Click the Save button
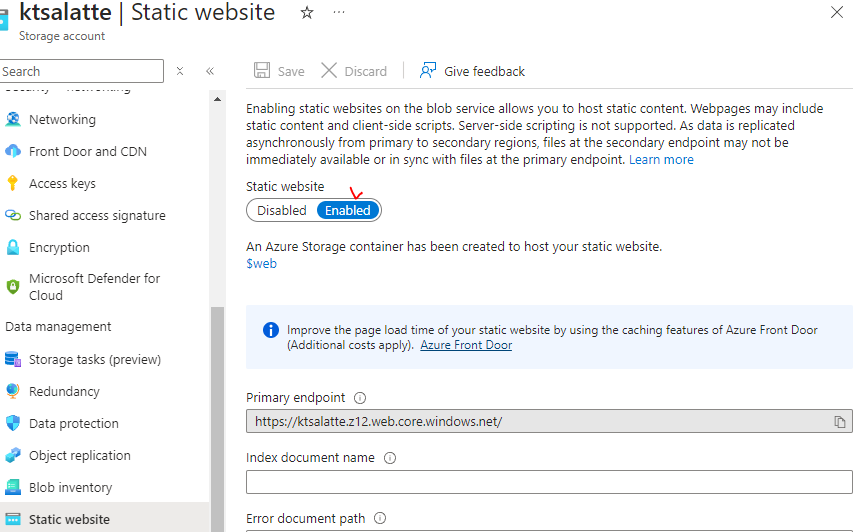Viewport: 858px width, 532px height. (x=279, y=71)
